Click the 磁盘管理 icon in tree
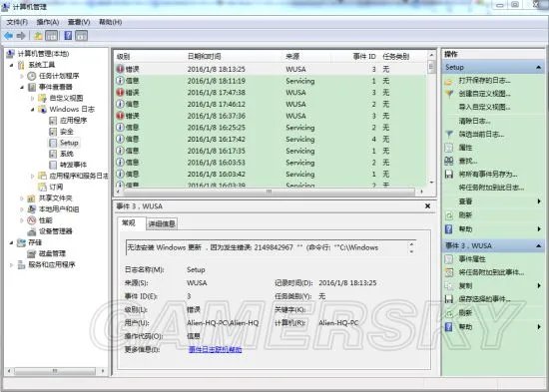Image resolution: width=549 pixels, height=392 pixels. tap(32, 253)
